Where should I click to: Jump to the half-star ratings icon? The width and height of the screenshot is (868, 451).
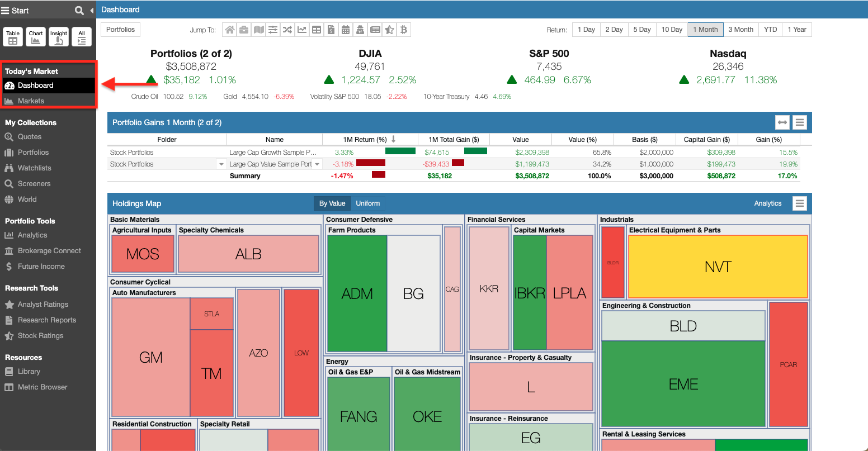pyautogui.click(x=389, y=30)
